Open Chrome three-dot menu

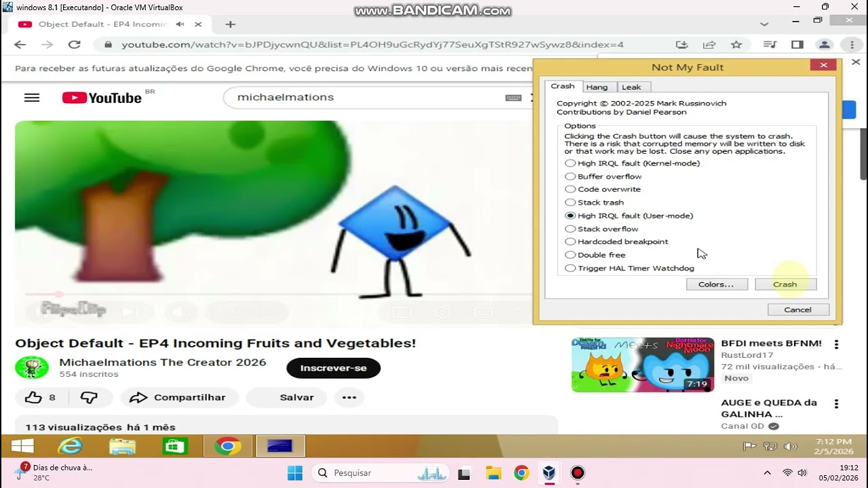click(852, 45)
